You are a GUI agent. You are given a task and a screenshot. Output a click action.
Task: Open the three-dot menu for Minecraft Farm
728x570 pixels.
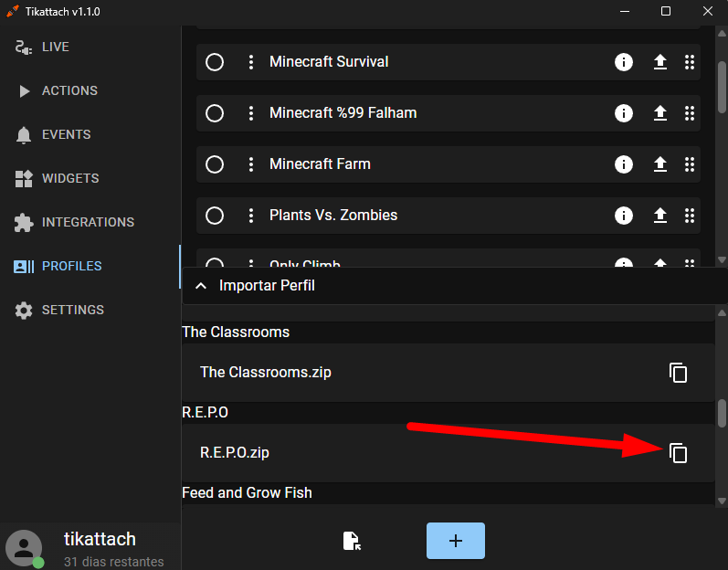point(250,164)
